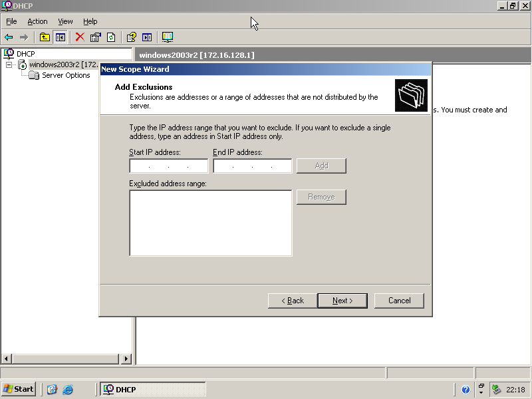Open Properties from the toolbar icon

click(x=96, y=37)
